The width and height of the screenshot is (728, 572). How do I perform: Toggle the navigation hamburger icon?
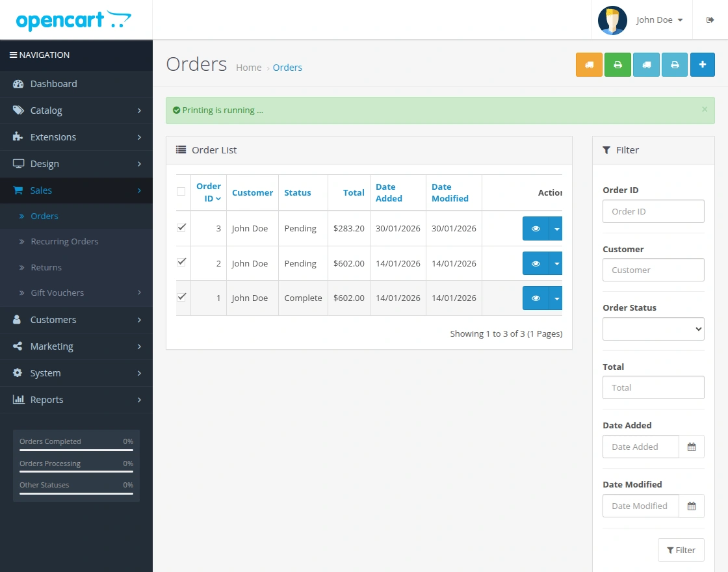14,55
